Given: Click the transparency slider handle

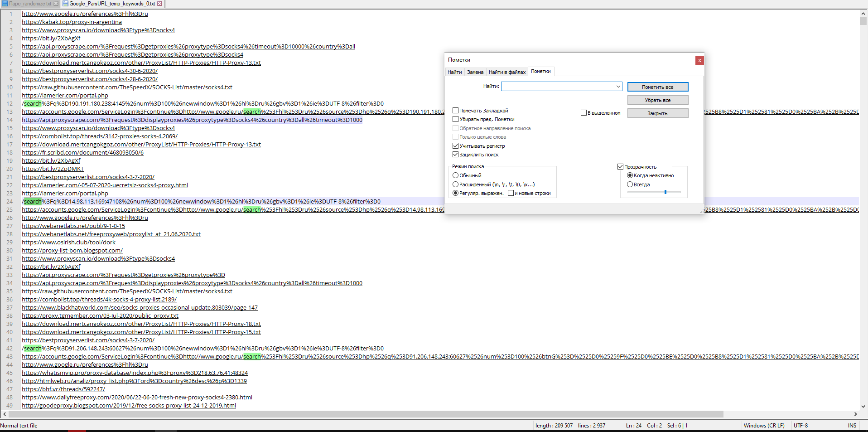Looking at the screenshot, I should click(665, 192).
